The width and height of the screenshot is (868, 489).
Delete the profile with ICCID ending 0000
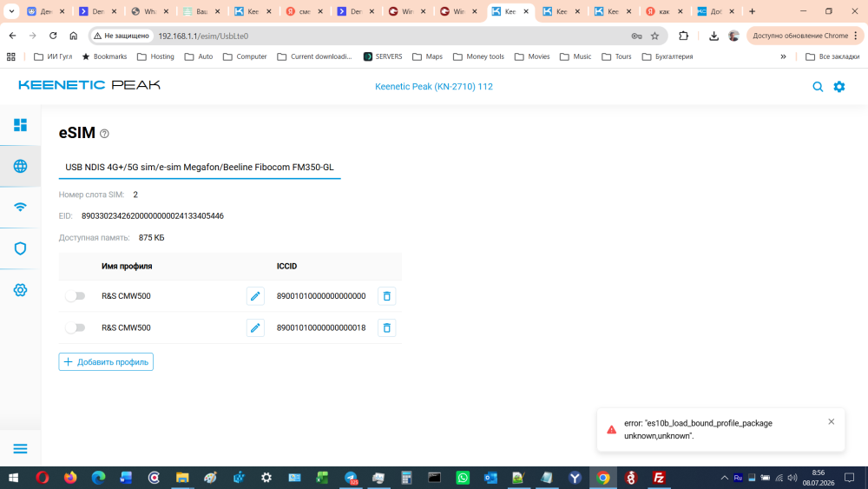point(387,295)
